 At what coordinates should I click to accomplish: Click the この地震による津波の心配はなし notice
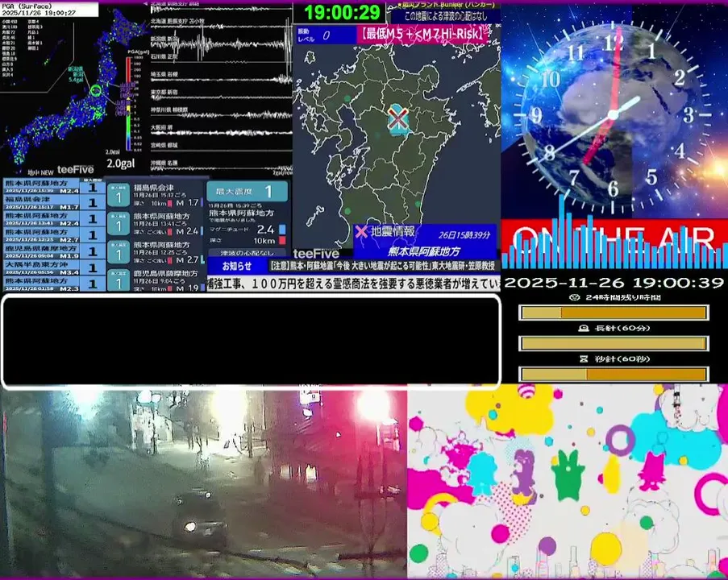tap(445, 17)
